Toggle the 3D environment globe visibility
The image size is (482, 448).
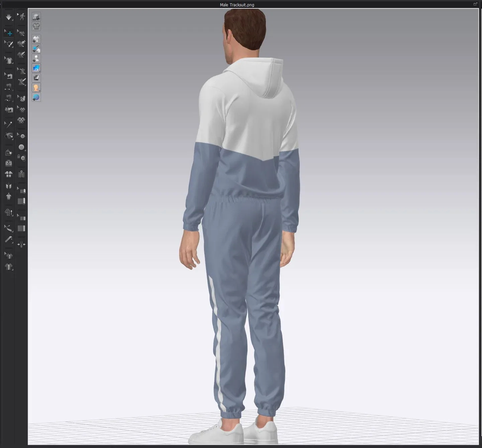(36, 97)
